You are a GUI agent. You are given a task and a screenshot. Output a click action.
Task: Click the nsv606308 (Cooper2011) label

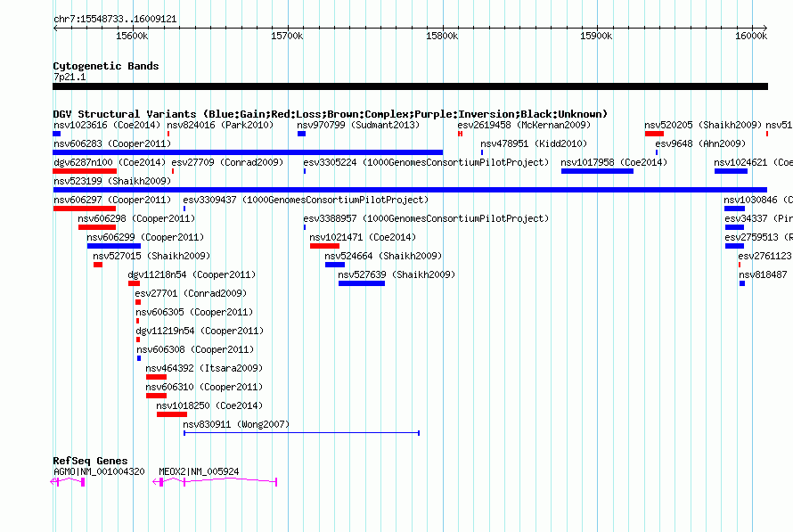coord(195,349)
